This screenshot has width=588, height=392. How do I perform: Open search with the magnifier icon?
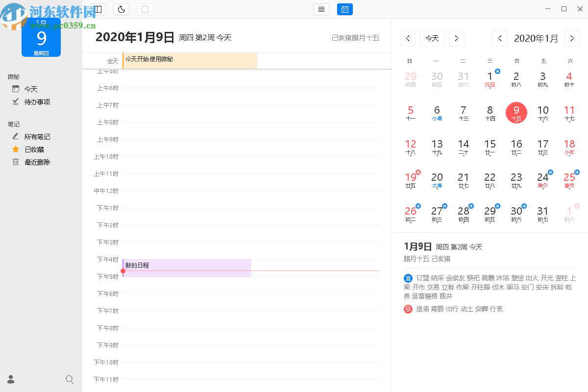click(70, 379)
